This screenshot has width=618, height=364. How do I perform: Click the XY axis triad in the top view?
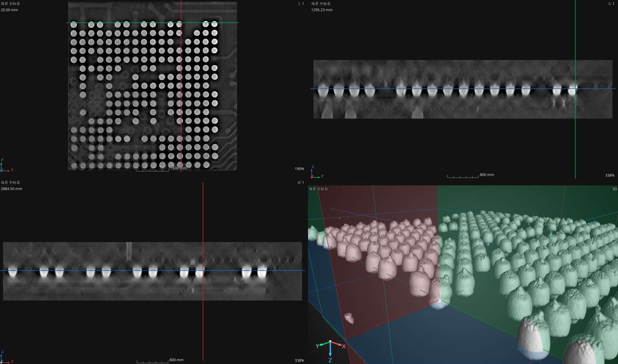[7, 166]
